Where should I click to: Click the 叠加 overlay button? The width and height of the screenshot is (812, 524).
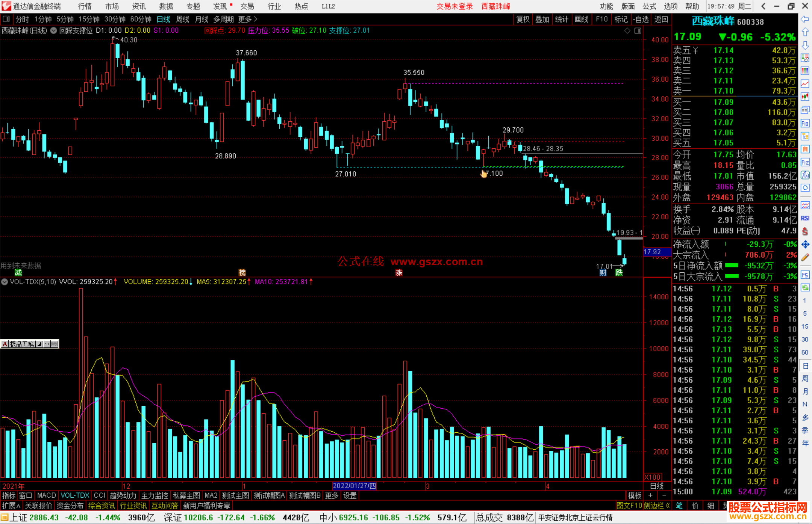click(x=542, y=19)
